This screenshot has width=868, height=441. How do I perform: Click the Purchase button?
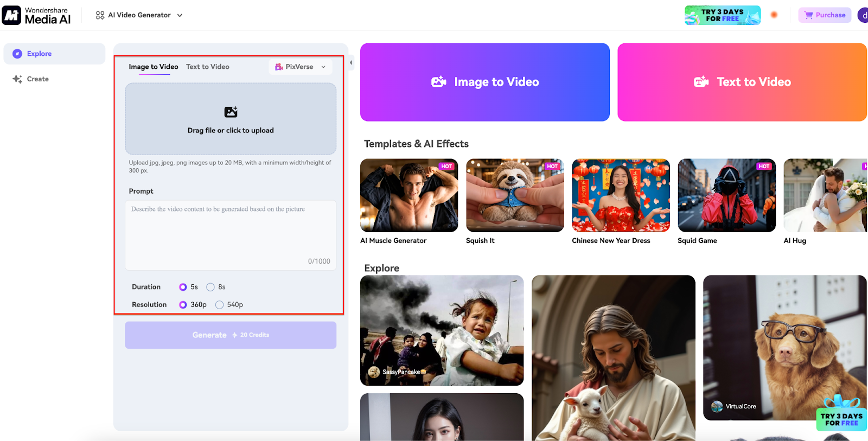(825, 15)
